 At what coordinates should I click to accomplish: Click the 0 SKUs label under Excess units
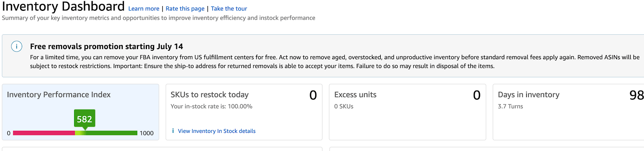[x=344, y=106]
